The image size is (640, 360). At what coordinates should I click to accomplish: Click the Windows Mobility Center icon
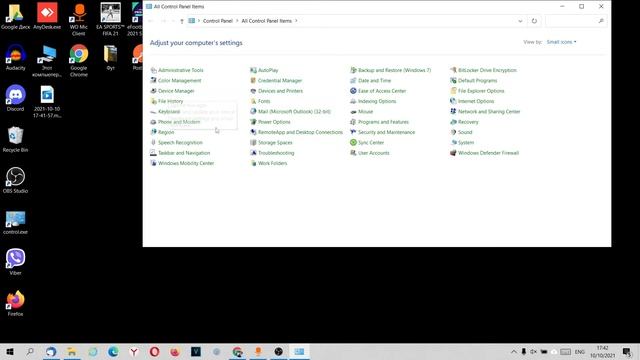[x=153, y=163]
